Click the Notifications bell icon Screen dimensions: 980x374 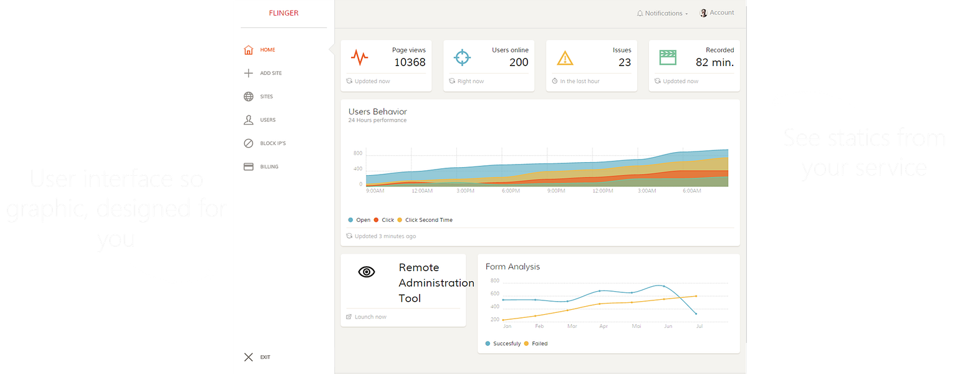coord(640,13)
